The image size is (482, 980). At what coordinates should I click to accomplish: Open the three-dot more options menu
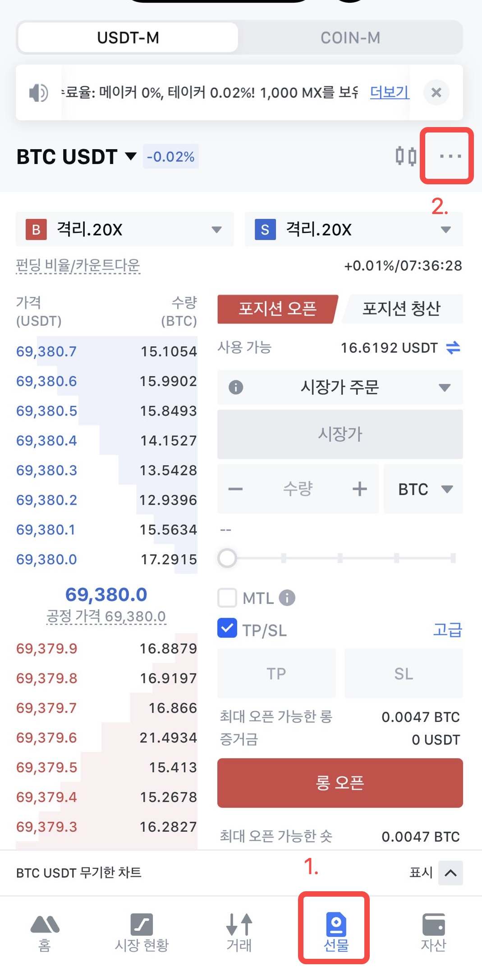(450, 156)
